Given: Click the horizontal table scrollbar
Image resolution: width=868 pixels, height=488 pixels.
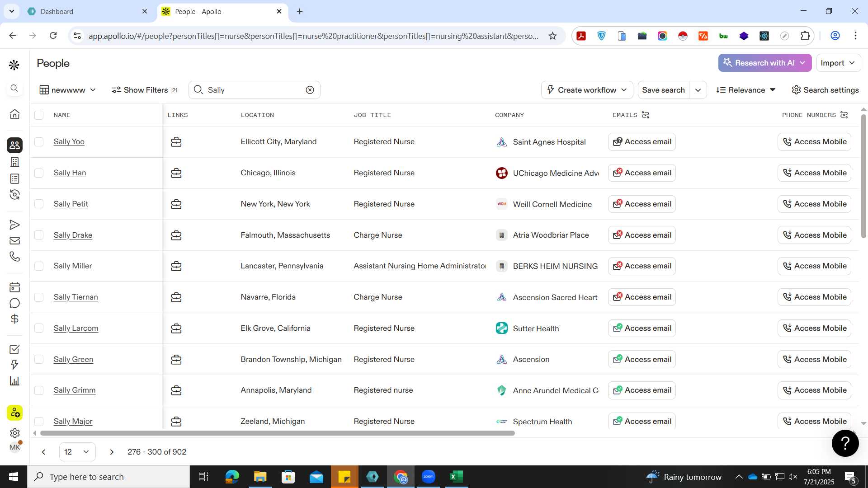Looking at the screenshot, I should (277, 433).
